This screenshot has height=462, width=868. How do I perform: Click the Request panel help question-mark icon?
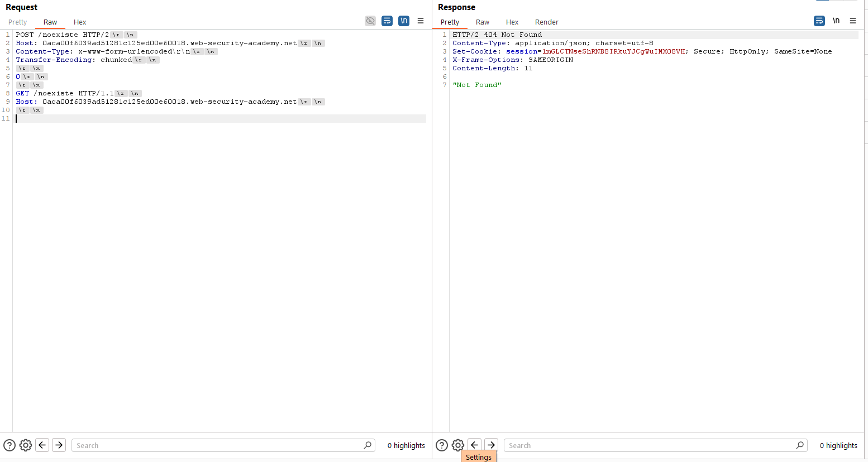point(9,445)
